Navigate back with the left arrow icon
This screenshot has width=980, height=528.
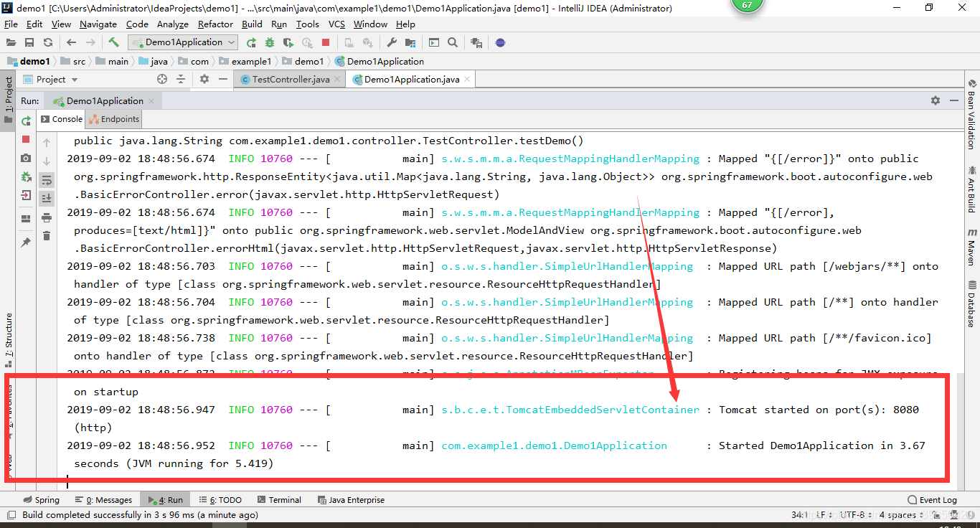(71, 42)
